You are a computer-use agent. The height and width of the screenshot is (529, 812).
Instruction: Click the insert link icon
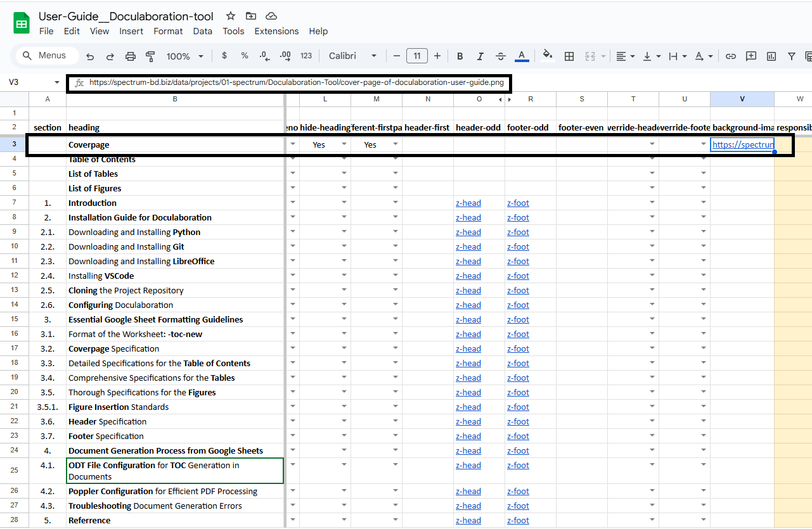(731, 56)
